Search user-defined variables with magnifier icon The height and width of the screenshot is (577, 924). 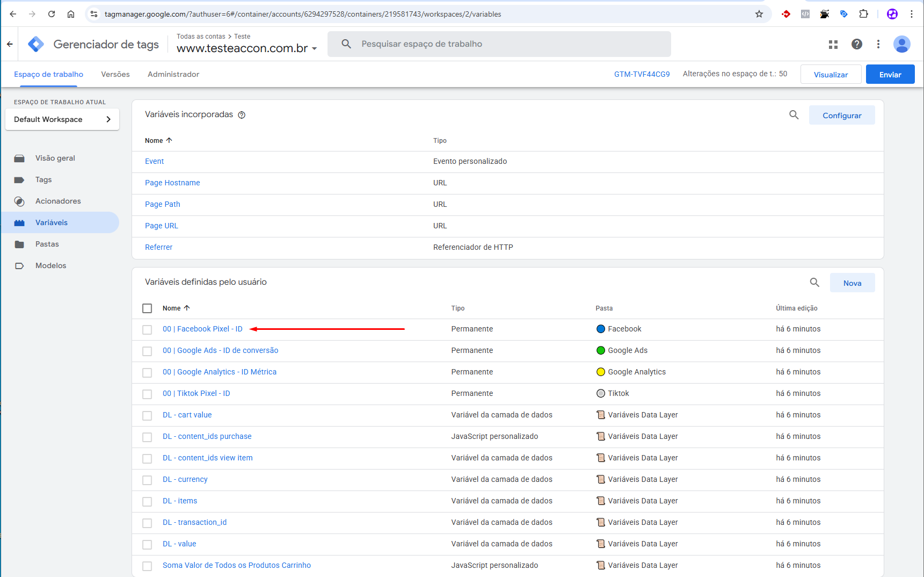click(814, 282)
